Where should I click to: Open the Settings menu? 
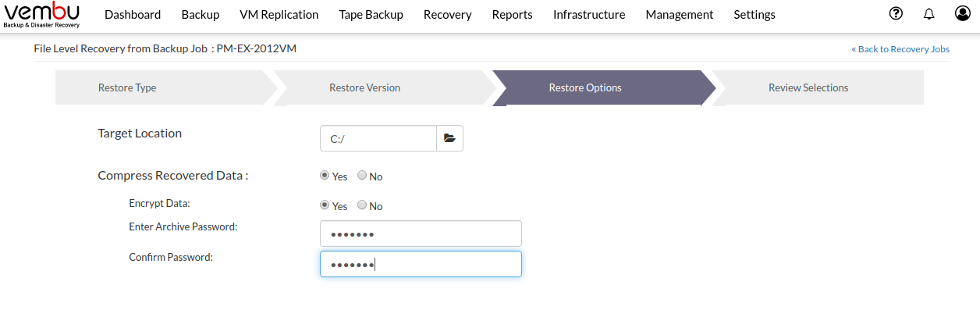[755, 14]
